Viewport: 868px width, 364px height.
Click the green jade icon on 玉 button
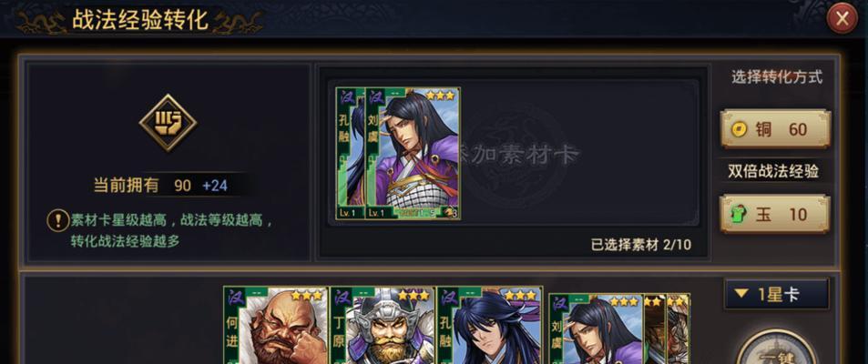739,214
